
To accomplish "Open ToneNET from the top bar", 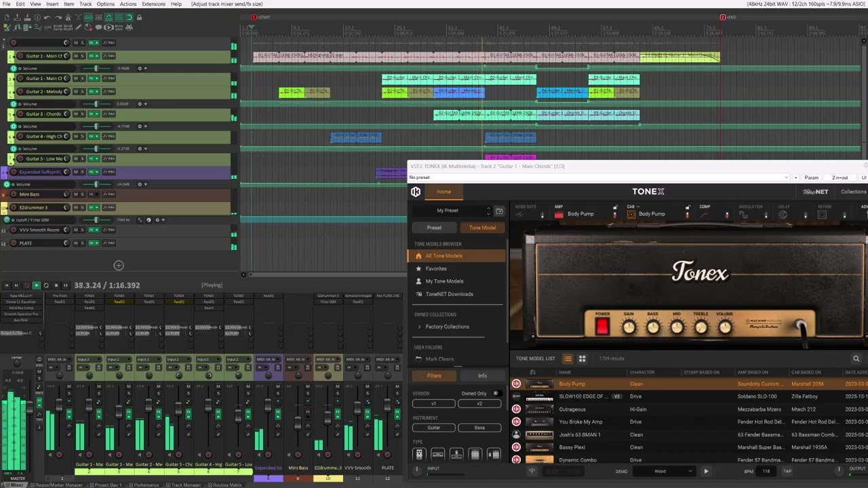I will pos(816,192).
